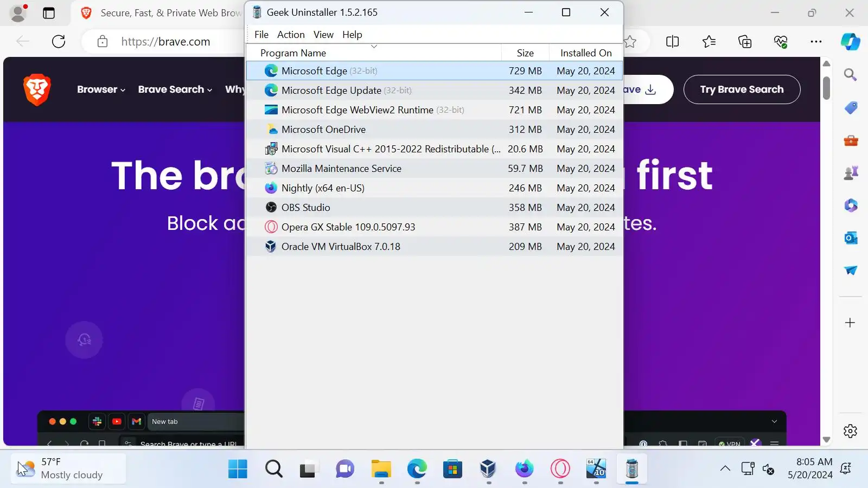This screenshot has height=488, width=868.
Task: Open Copilot in Edge sidebar
Action: tap(850, 42)
